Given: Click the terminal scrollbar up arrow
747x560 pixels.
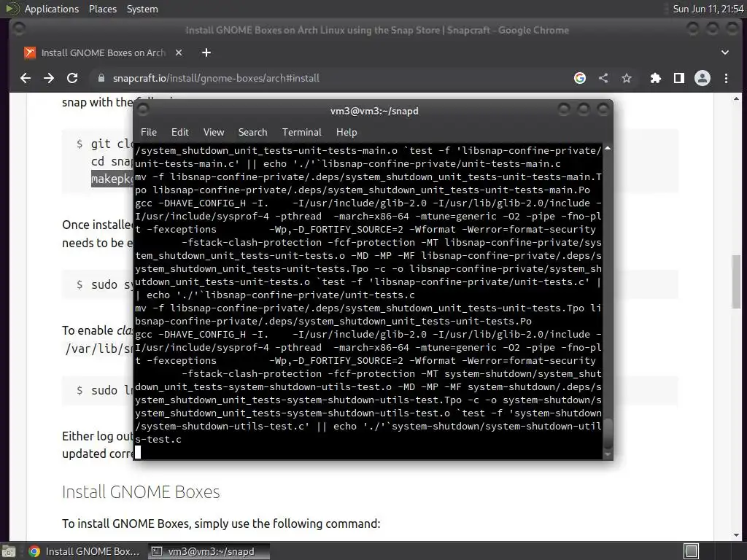Looking at the screenshot, I should [608, 149].
